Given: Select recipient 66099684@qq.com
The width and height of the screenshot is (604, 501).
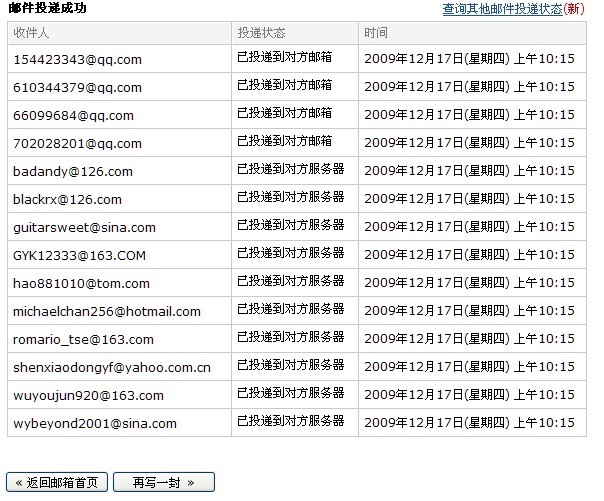Looking at the screenshot, I should coord(74,115).
